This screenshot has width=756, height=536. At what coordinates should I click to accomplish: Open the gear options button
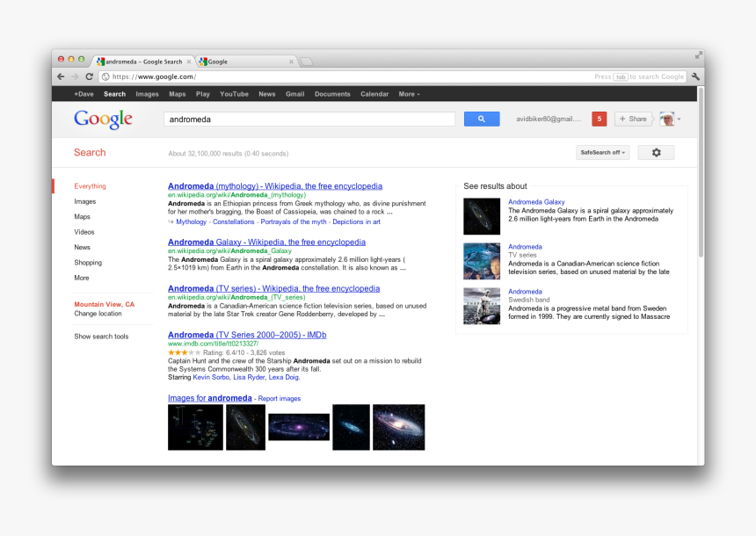click(x=656, y=153)
